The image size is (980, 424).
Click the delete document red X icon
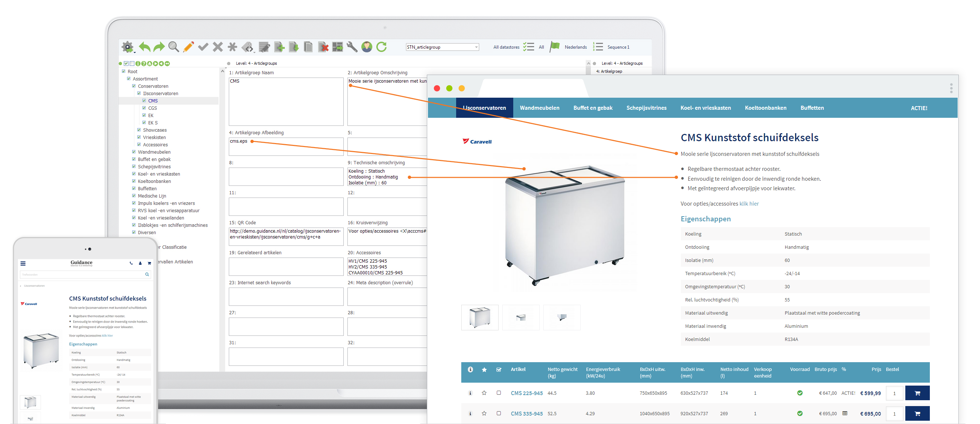(x=323, y=47)
